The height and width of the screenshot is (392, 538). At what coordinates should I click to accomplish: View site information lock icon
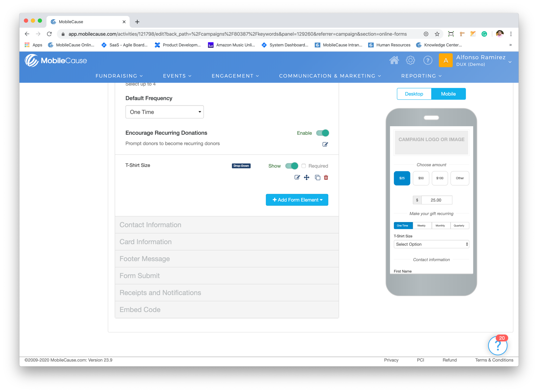[63, 34]
